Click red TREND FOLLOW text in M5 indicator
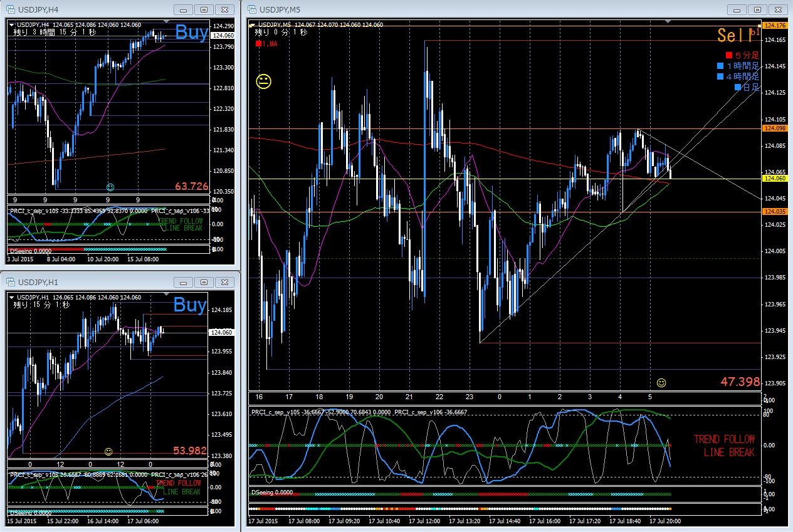Screen dimensions: 793x532 coord(724,439)
